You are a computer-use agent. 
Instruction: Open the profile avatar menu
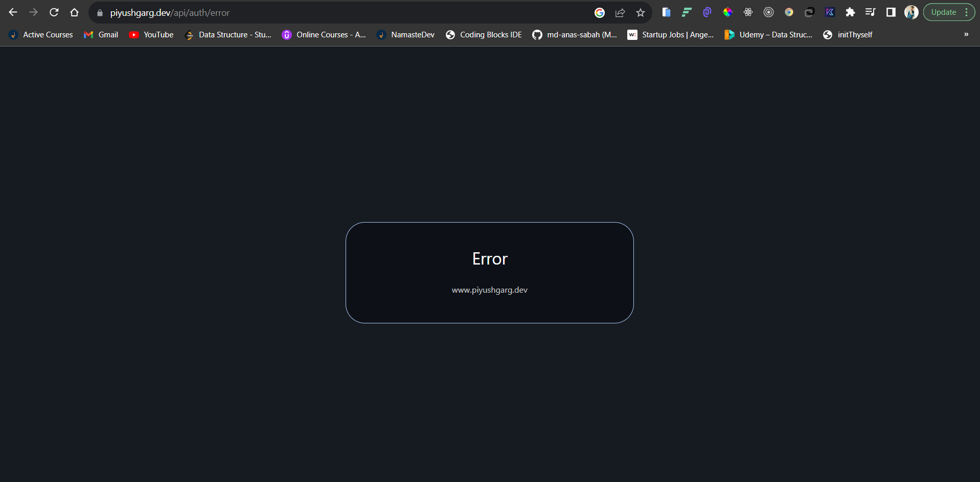[x=911, y=12]
